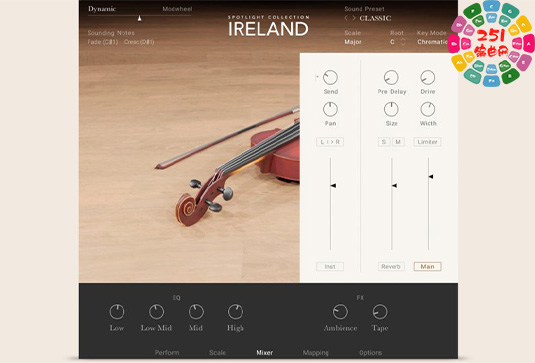
Task: Click the Root note stepper arrows
Action: tap(403, 42)
